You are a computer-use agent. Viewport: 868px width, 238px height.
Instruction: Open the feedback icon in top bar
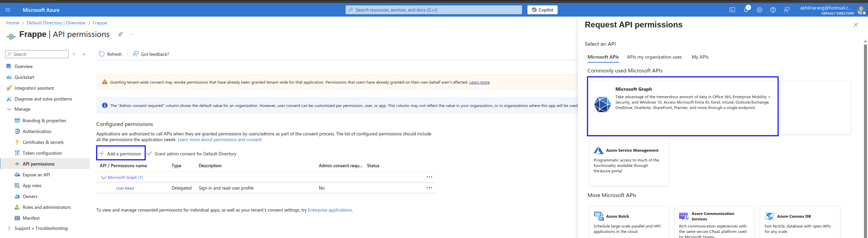tap(787, 10)
